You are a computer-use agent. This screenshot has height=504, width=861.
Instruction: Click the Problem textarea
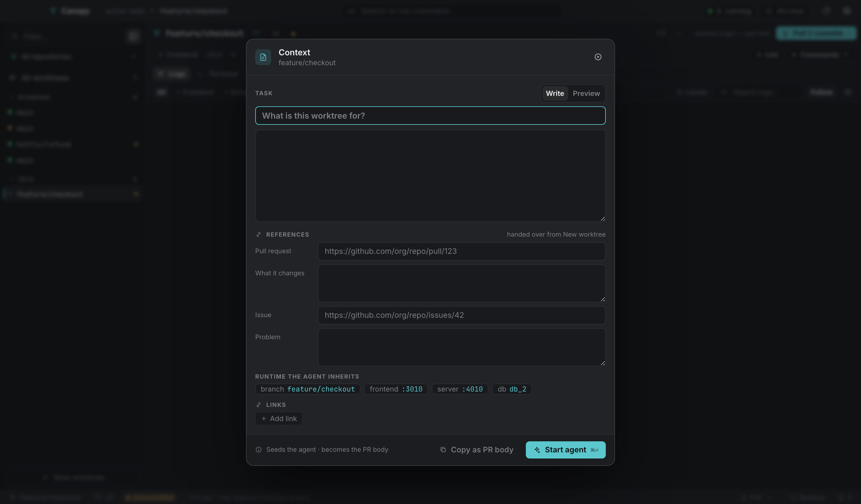[x=462, y=347]
